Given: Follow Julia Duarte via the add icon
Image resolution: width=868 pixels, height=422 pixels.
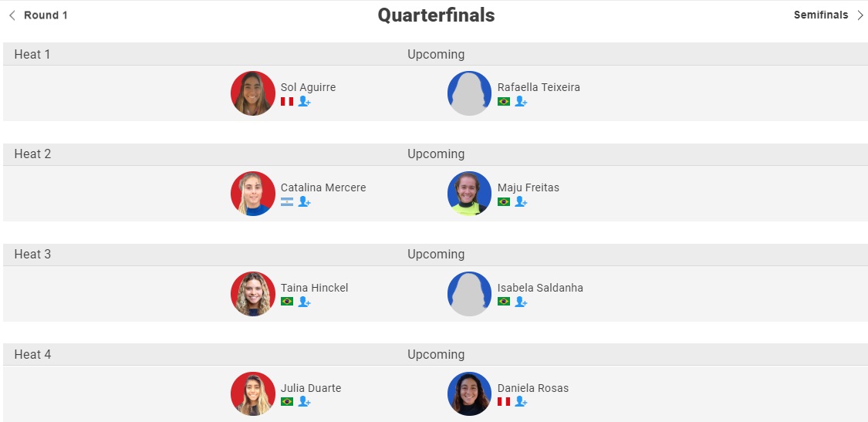Looking at the screenshot, I should pyautogui.click(x=305, y=401).
